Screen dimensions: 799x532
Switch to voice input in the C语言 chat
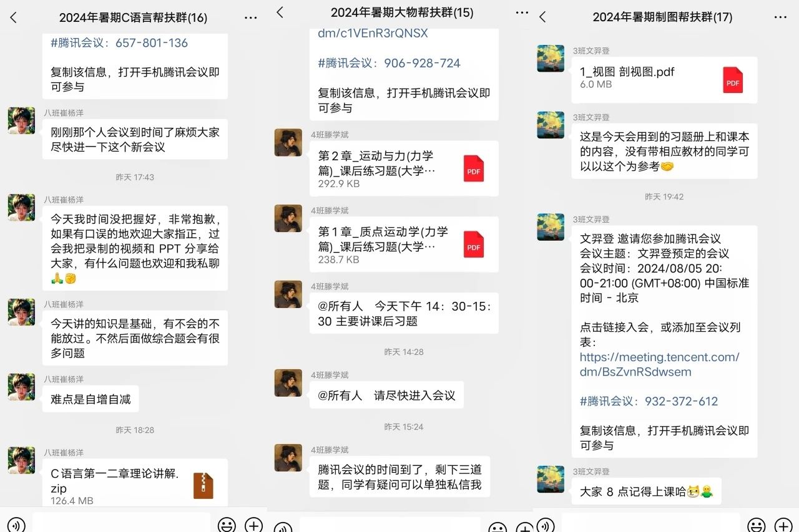click(x=16, y=525)
